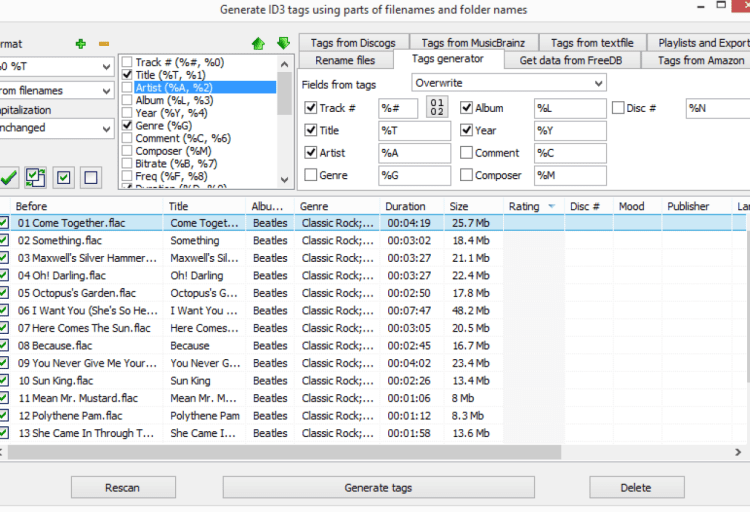Open the Overwrite dropdown

[509, 83]
